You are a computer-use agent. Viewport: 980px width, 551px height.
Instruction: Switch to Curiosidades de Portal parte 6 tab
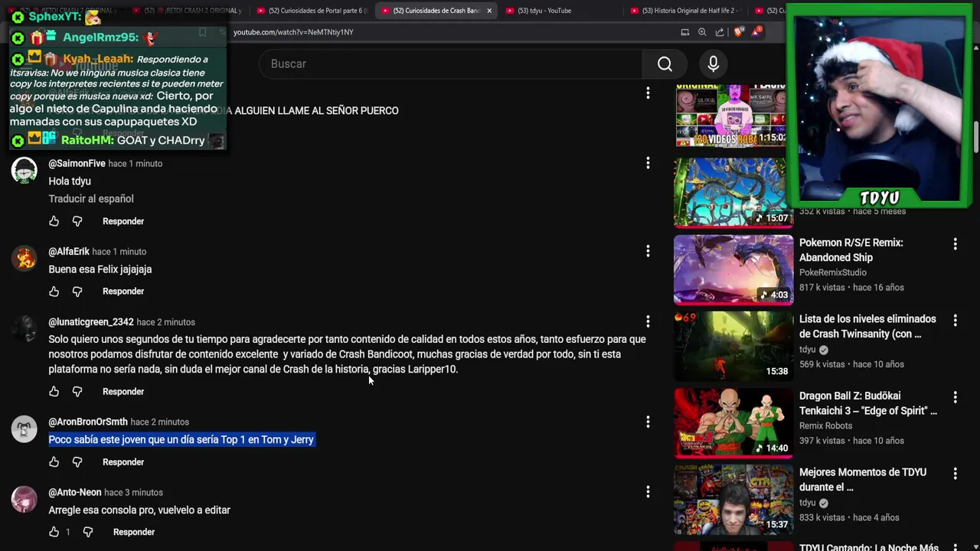(x=313, y=11)
